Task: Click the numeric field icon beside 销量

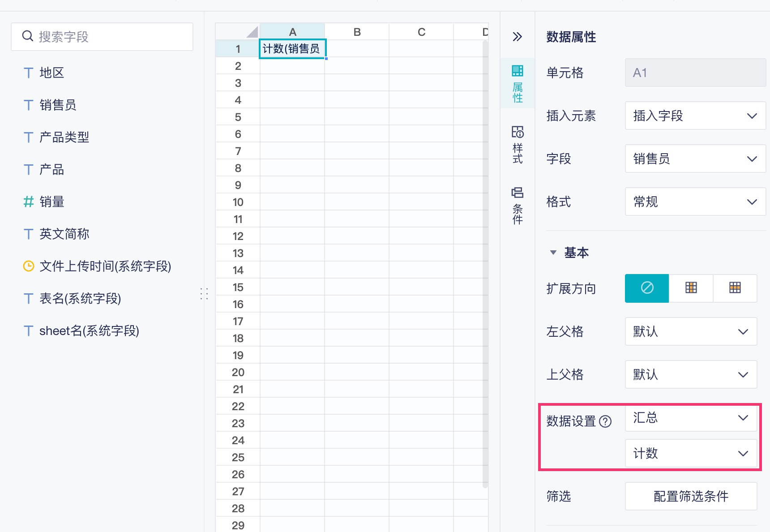Action: [29, 202]
